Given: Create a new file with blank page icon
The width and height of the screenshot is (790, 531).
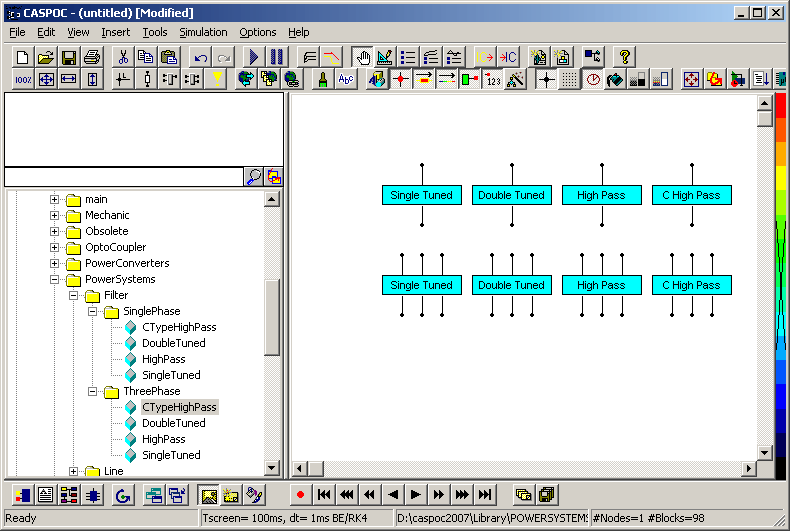Looking at the screenshot, I should tap(23, 57).
